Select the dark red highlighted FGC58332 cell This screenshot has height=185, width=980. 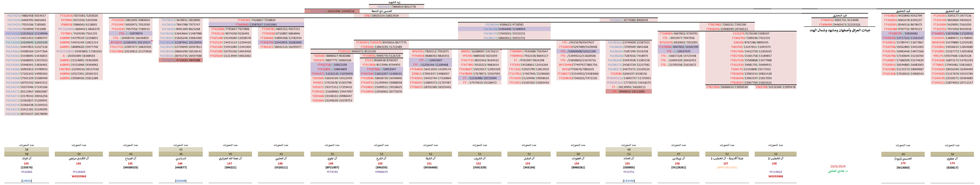pyautogui.click(x=180, y=60)
